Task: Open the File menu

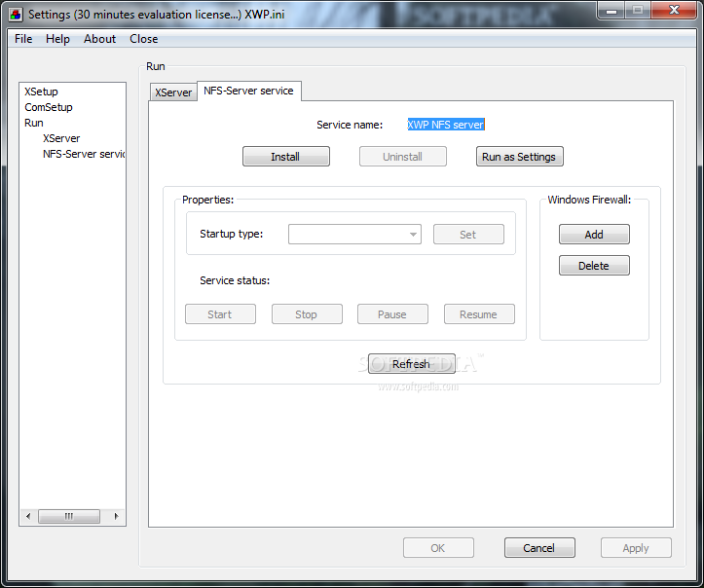Action: [x=23, y=39]
